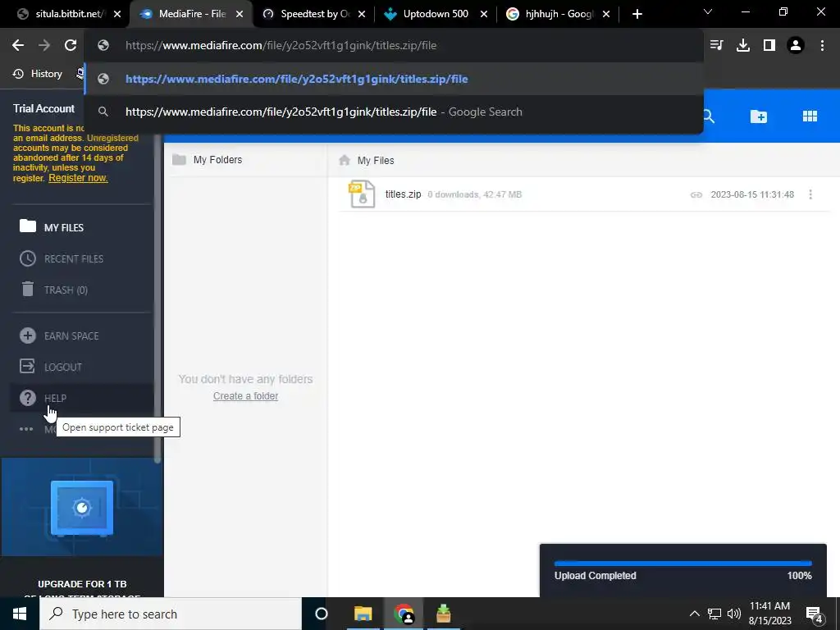The height and width of the screenshot is (630, 840).
Task: Open RECENT FILES in the sidebar
Action: (81, 258)
